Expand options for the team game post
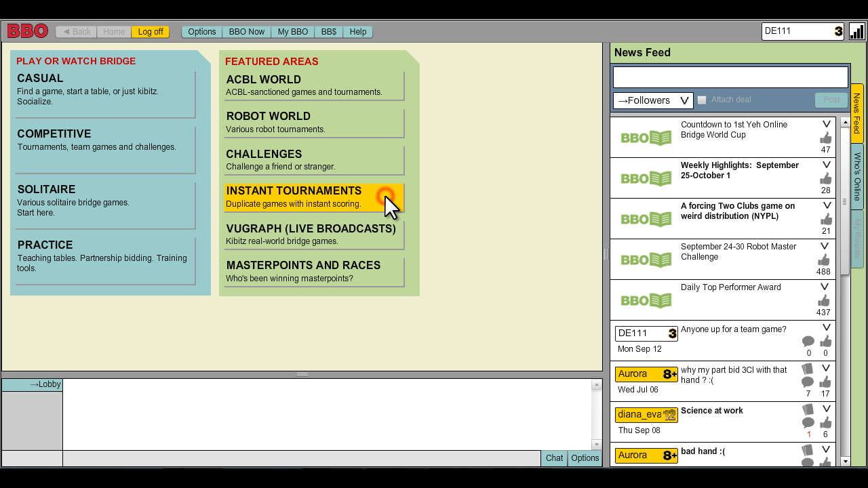Screen dimensions: 868x488 pyautogui.click(x=827, y=327)
